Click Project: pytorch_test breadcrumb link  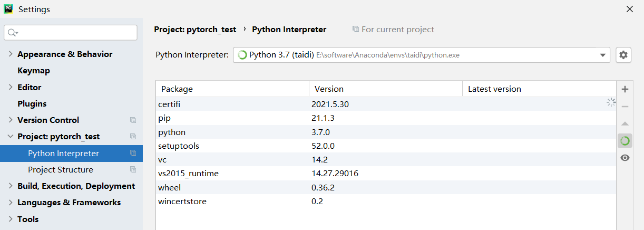pyautogui.click(x=195, y=30)
